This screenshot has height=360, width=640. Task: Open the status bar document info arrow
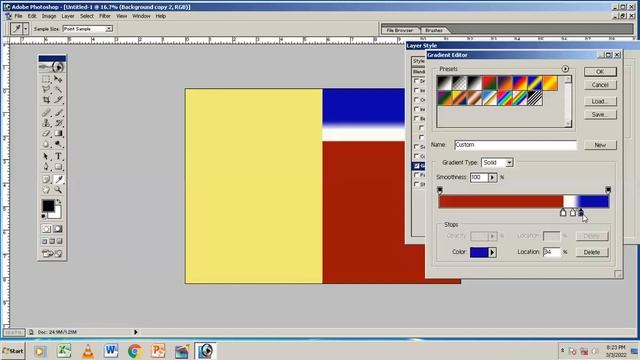click(136, 332)
